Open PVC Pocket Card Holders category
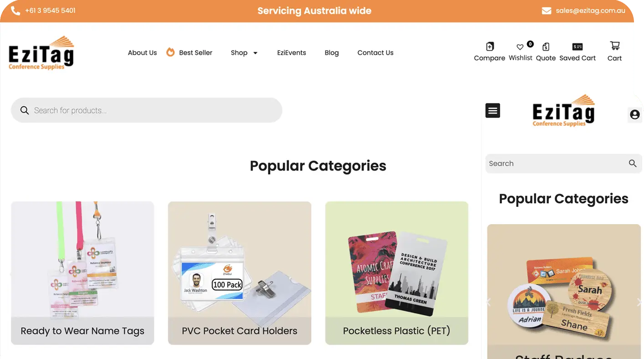This screenshot has width=644, height=359. click(239, 273)
